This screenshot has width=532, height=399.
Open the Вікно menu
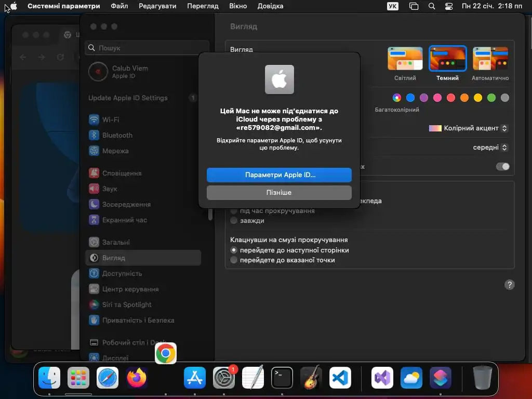[x=238, y=6]
